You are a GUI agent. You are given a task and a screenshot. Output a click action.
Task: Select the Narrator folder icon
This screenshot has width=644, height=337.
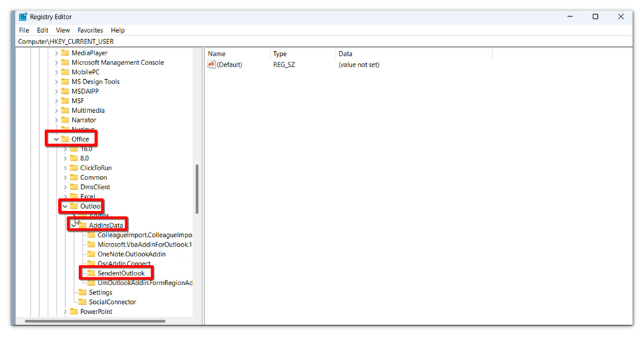(x=65, y=120)
